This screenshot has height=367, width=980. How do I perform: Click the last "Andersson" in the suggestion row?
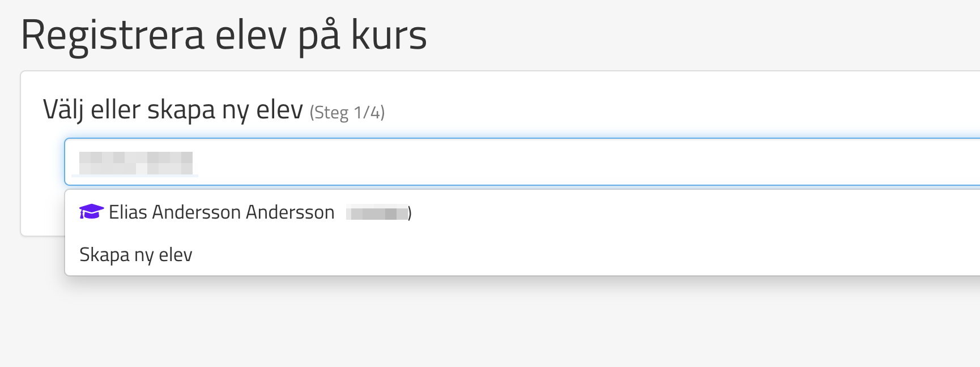click(290, 212)
